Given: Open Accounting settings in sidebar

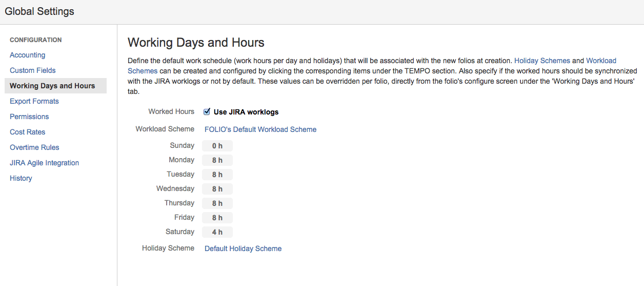Looking at the screenshot, I should 28,55.
